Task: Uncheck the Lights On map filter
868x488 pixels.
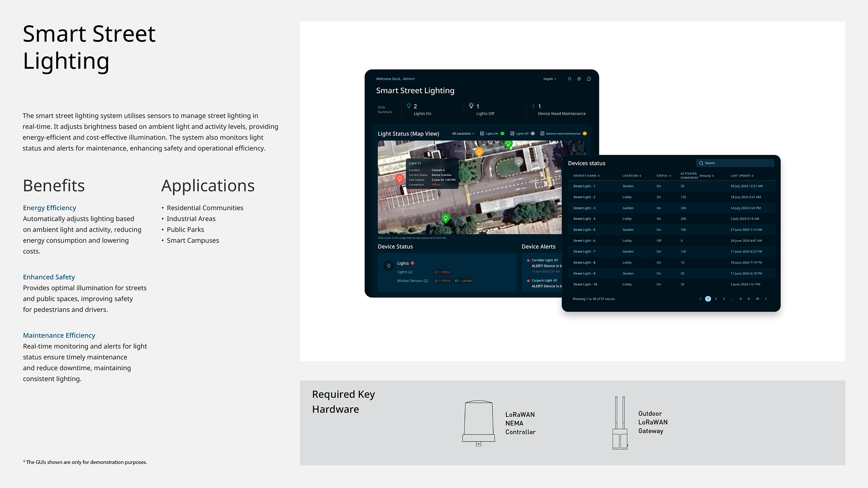Action: (x=482, y=134)
